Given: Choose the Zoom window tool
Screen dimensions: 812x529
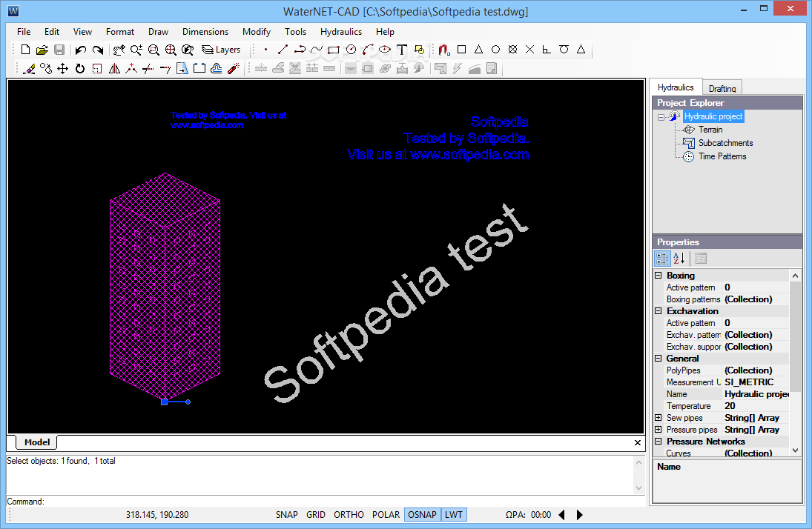Looking at the screenshot, I should [x=154, y=50].
